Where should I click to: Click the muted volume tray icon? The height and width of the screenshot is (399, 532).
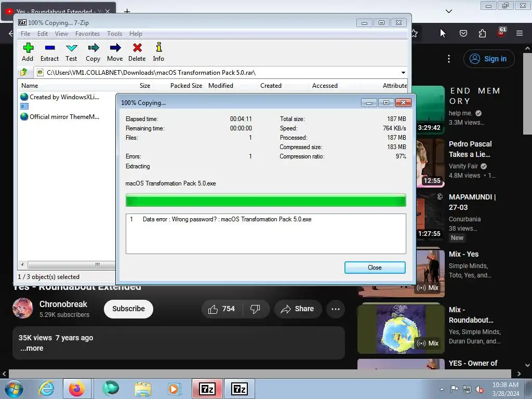point(480,389)
